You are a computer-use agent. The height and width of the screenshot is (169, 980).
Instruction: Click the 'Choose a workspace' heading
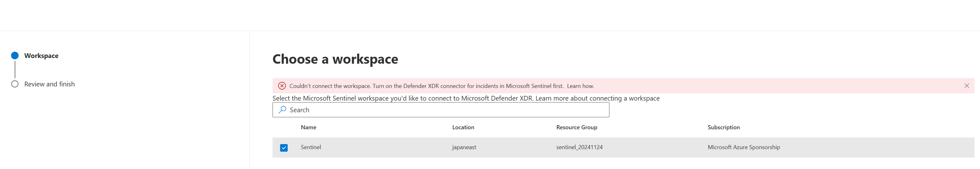(x=335, y=59)
